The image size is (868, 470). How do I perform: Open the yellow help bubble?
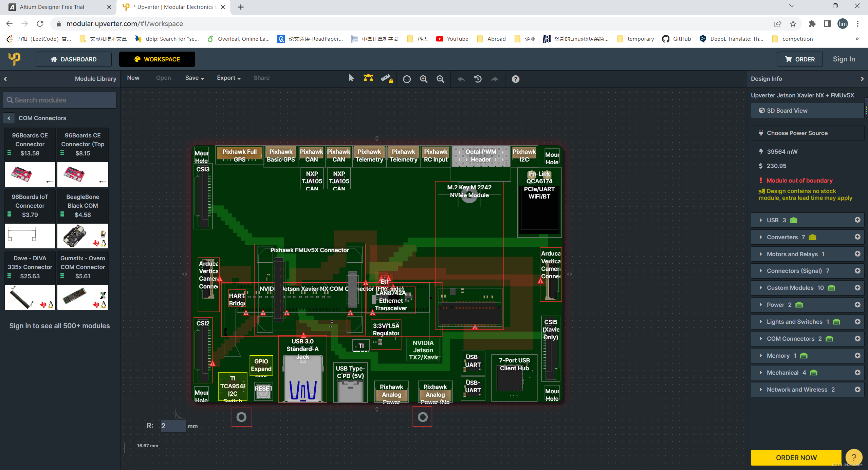pyautogui.click(x=854, y=457)
